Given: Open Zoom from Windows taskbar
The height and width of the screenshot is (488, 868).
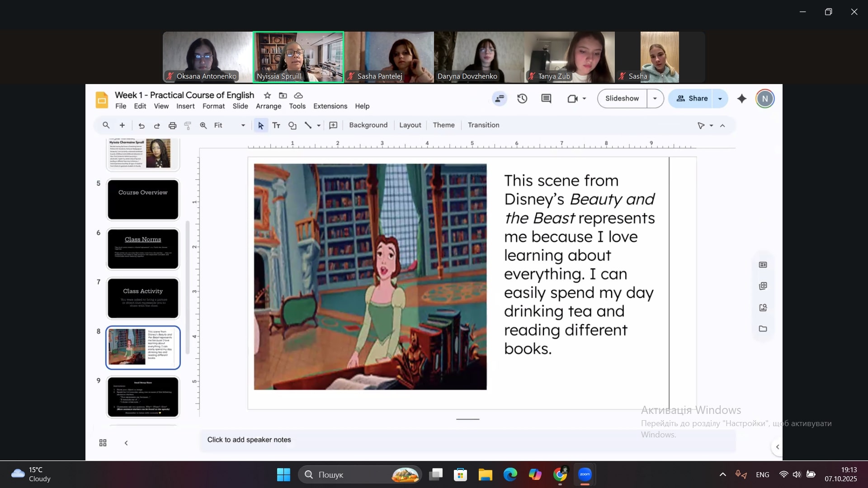Looking at the screenshot, I should click(585, 474).
